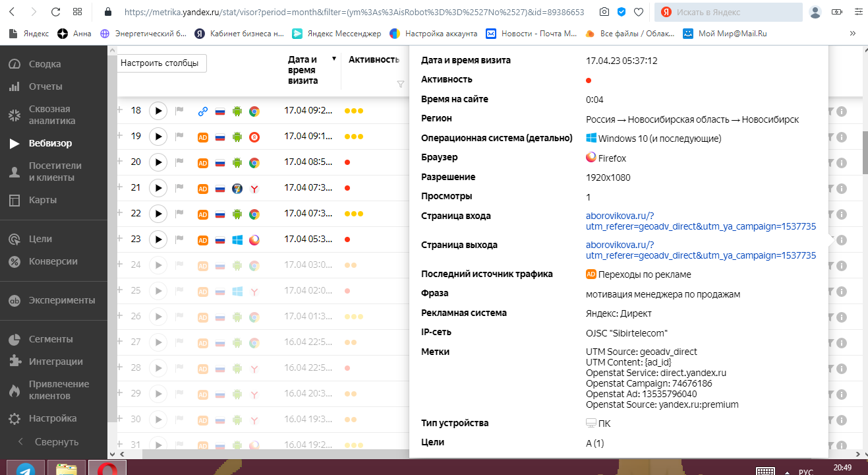Reload the page
This screenshot has height=475, width=868.
[55, 12]
